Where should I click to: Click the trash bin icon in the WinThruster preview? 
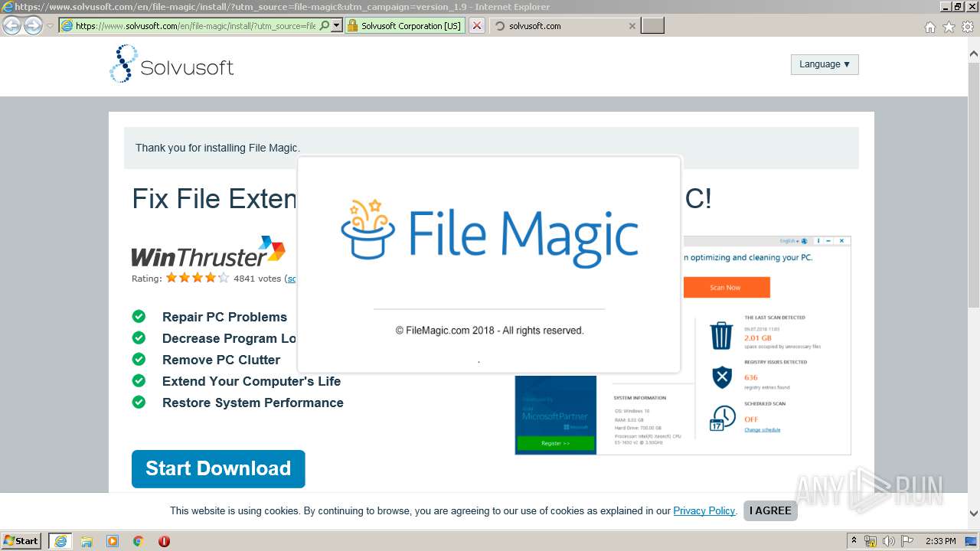coord(722,335)
